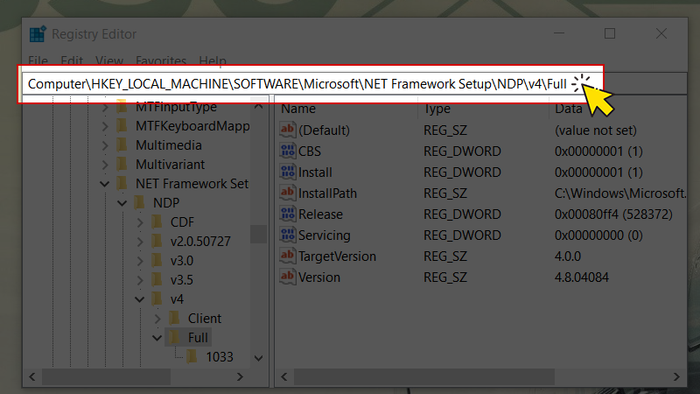The height and width of the screenshot is (394, 700).
Task: Select the Multivariant folder icon
Action: click(x=121, y=164)
